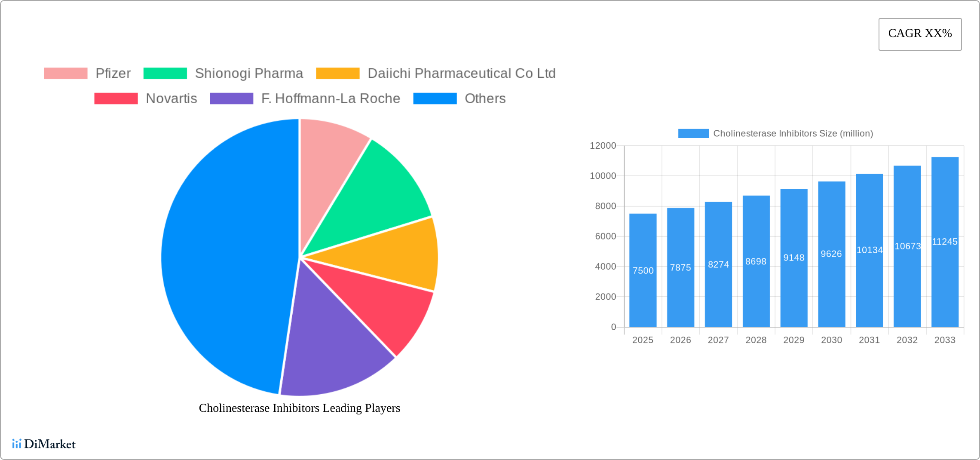Select the blue Others legend swatch
The width and height of the screenshot is (980, 460).
[x=435, y=98]
